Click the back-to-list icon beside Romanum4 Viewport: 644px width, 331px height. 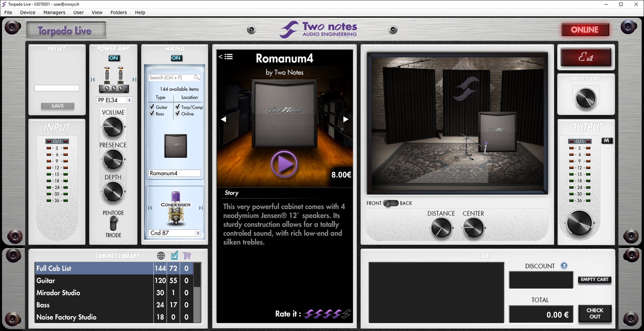[x=226, y=57]
